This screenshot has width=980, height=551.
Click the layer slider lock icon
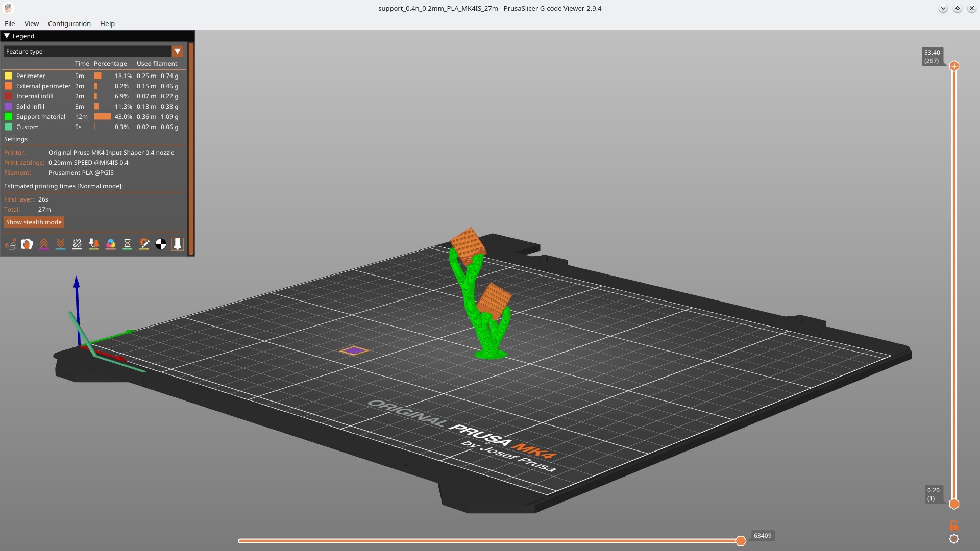tap(953, 525)
